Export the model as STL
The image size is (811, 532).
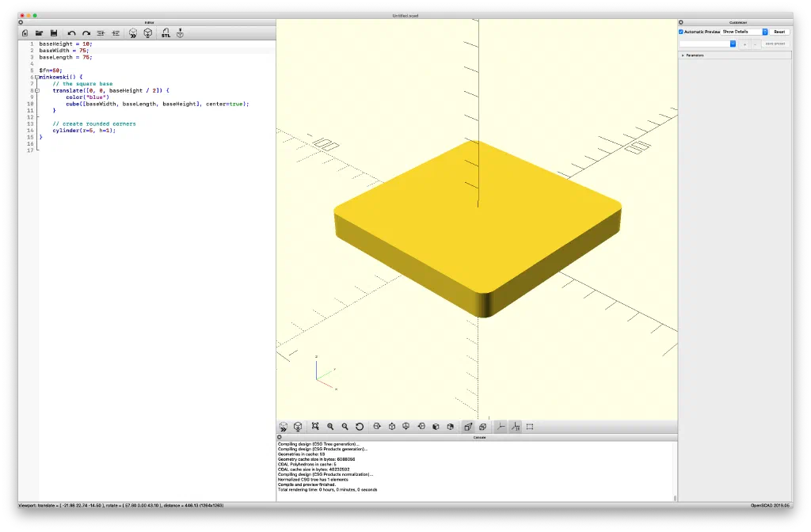[166, 33]
